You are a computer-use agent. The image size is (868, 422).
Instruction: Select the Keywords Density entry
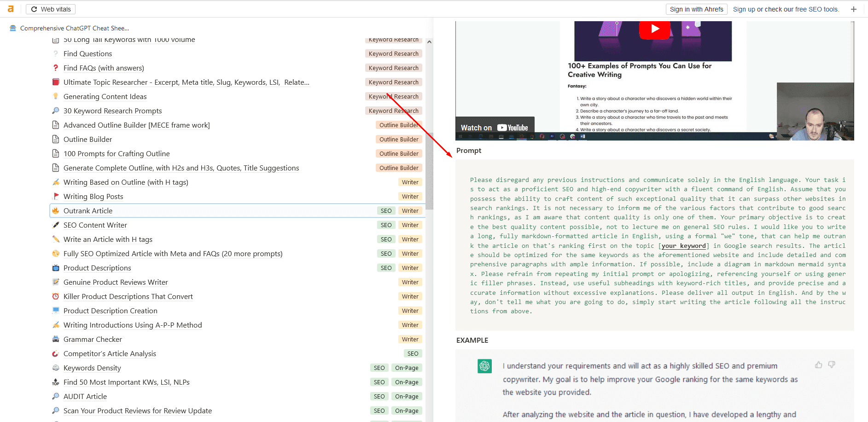[x=237, y=368]
